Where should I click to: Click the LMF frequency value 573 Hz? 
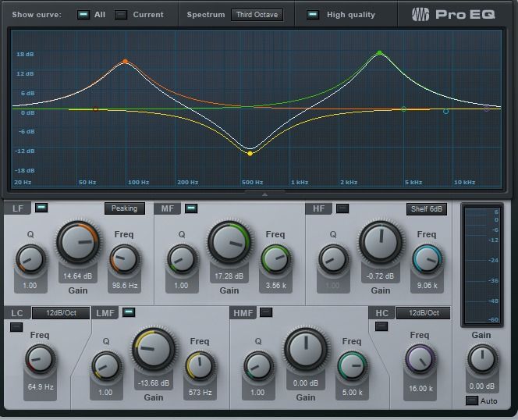tap(200, 392)
